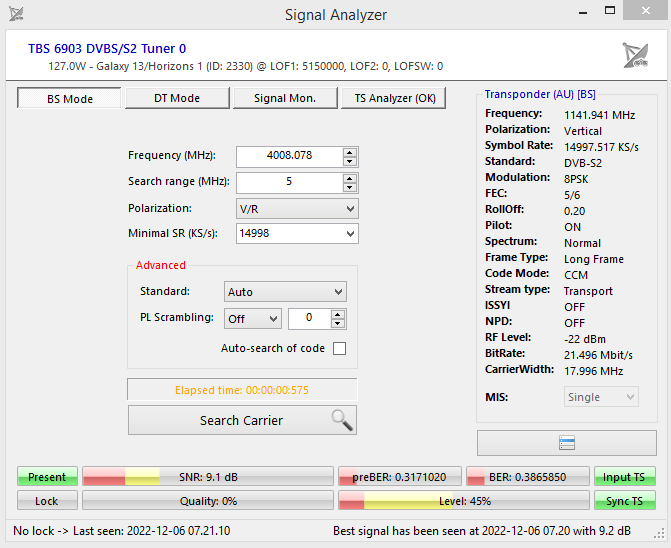Image resolution: width=671 pixels, height=548 pixels.
Task: Click the magnifier icon on Search Carrier
Action: (342, 420)
